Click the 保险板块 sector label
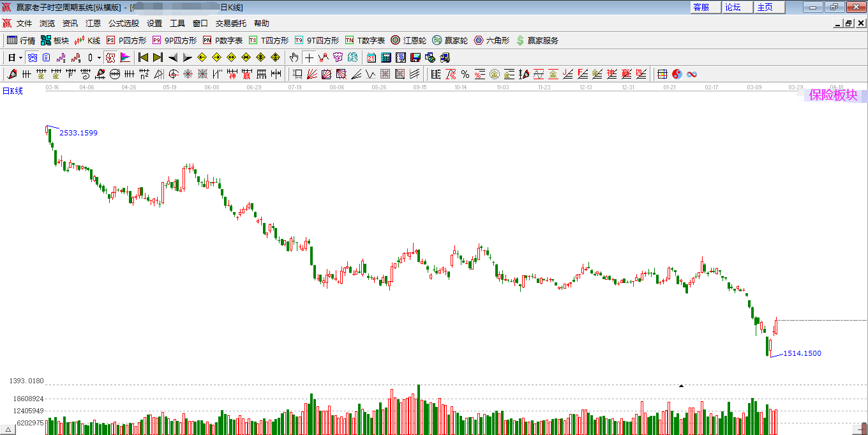Screen dimensions: 868x435 point(833,95)
